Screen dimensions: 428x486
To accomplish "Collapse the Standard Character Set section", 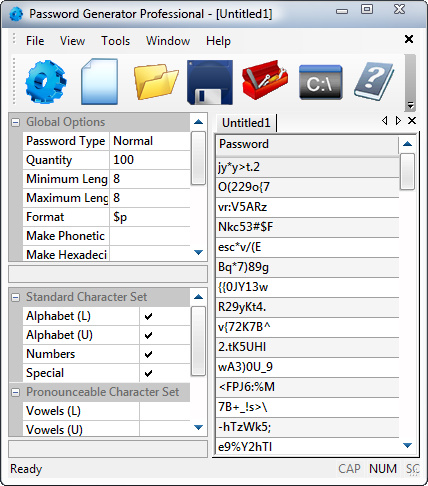I will (15, 297).
